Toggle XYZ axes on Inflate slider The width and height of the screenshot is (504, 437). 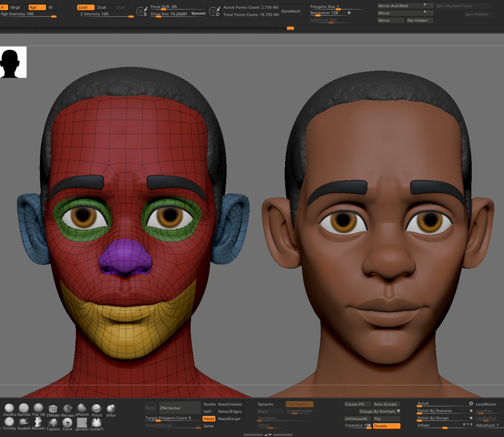467,424
